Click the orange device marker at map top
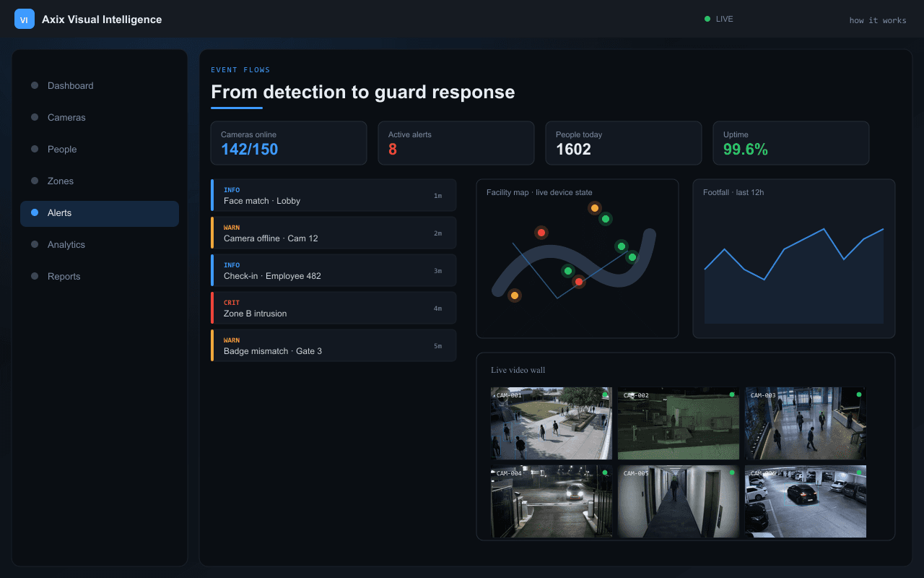 click(595, 208)
